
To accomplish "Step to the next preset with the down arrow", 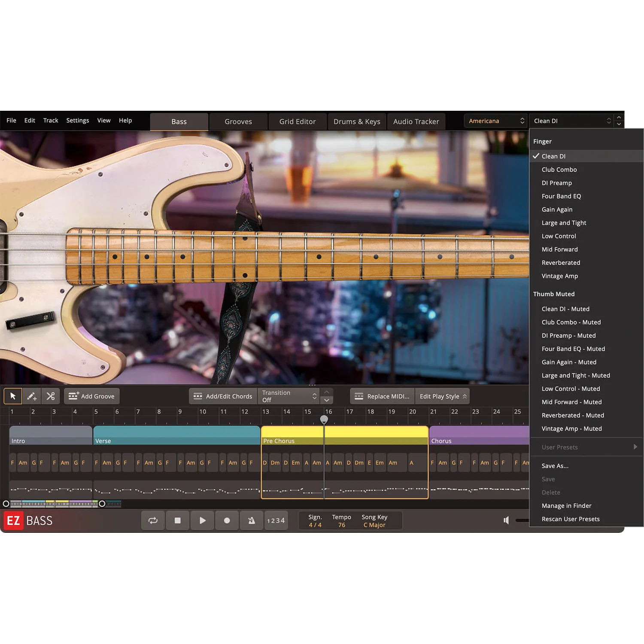I will [x=619, y=124].
